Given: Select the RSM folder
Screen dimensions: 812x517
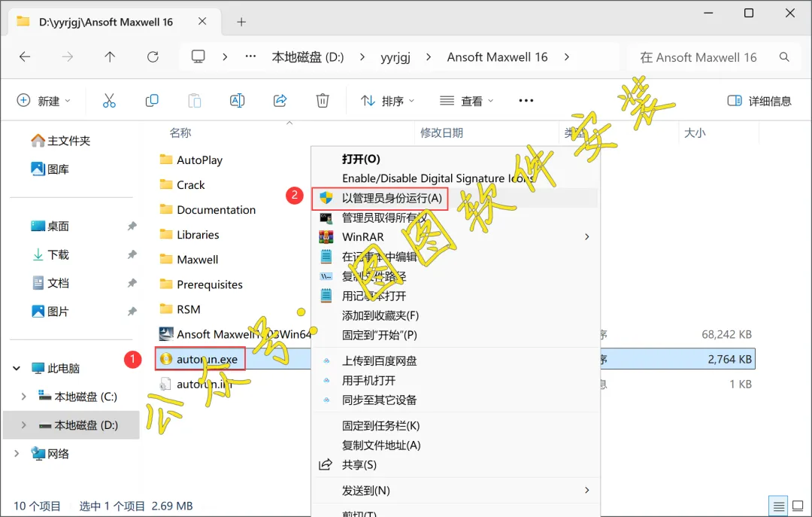Looking at the screenshot, I should [180, 309].
